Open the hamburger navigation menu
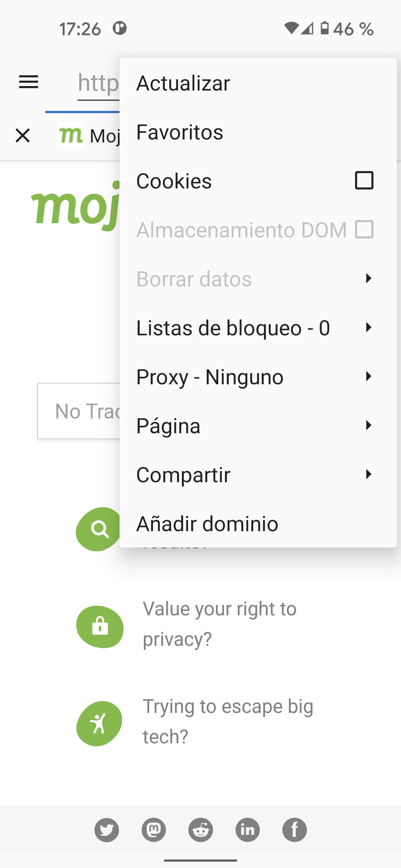401x868 pixels. 29,82
